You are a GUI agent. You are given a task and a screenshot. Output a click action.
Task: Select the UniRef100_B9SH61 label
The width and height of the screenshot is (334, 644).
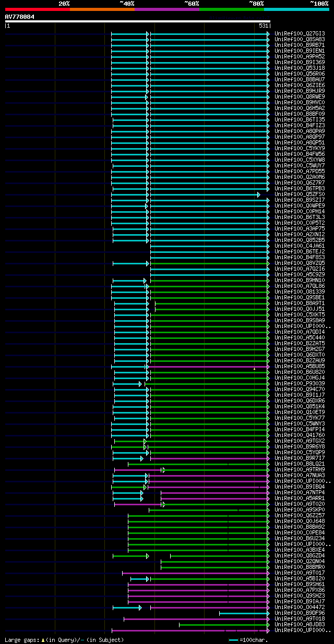point(300,584)
